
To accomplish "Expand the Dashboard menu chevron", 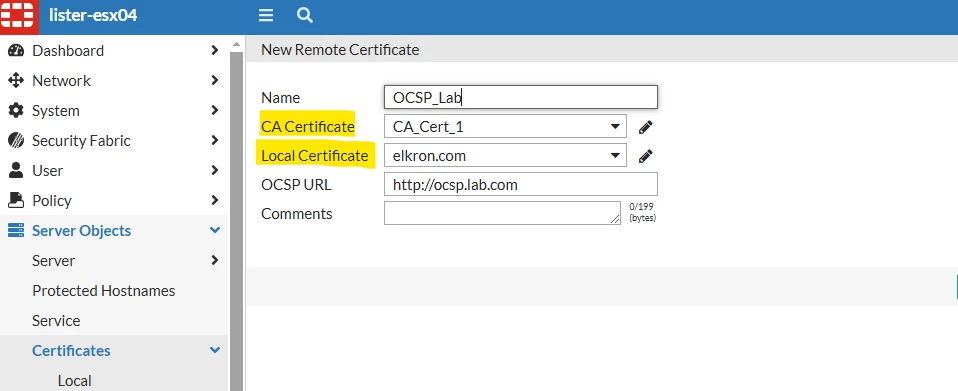I will pyautogui.click(x=214, y=50).
